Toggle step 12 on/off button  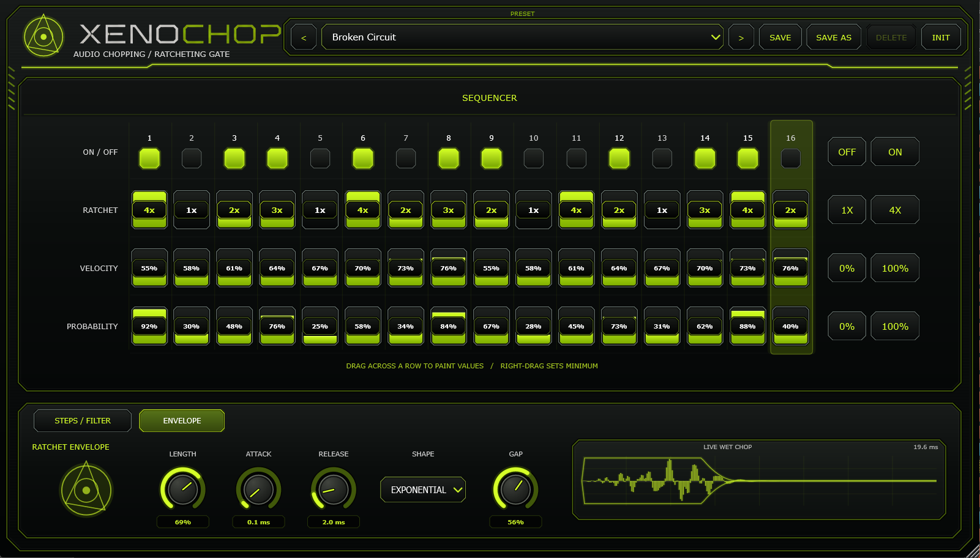click(619, 158)
